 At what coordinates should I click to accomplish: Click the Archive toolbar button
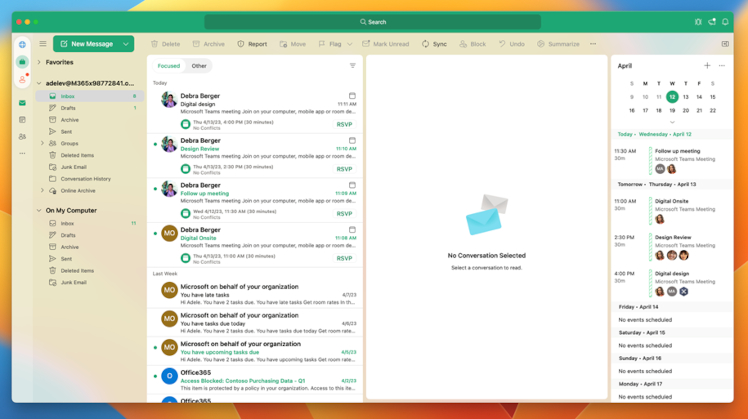[x=208, y=44]
